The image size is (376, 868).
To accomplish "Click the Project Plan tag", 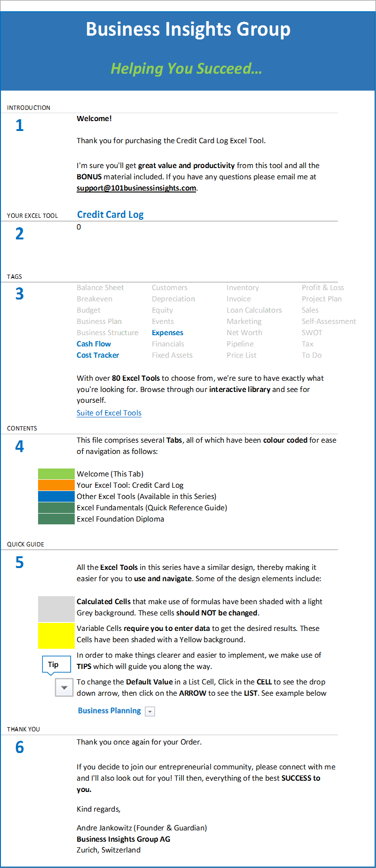I will tap(322, 299).
